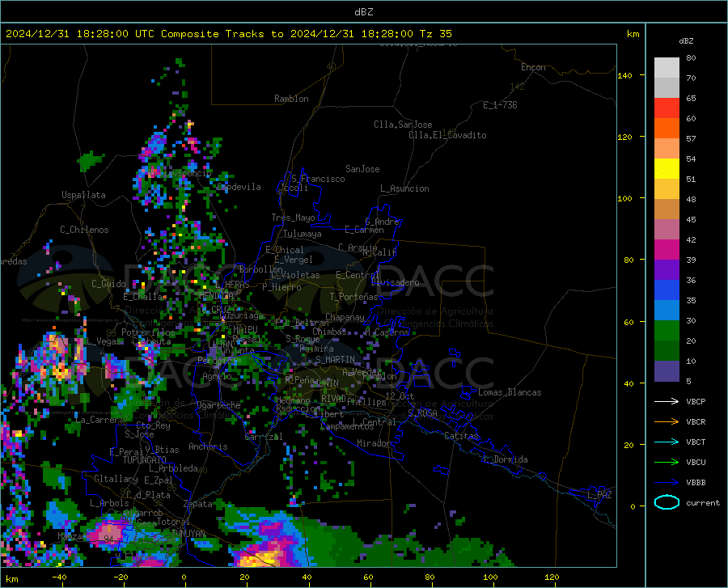Click the green VBCU arrow legend icon

[x=667, y=463]
